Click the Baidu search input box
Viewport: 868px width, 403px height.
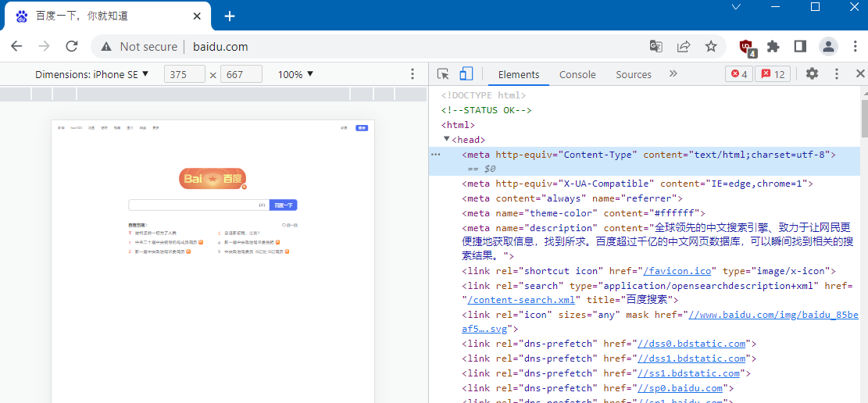pos(198,205)
